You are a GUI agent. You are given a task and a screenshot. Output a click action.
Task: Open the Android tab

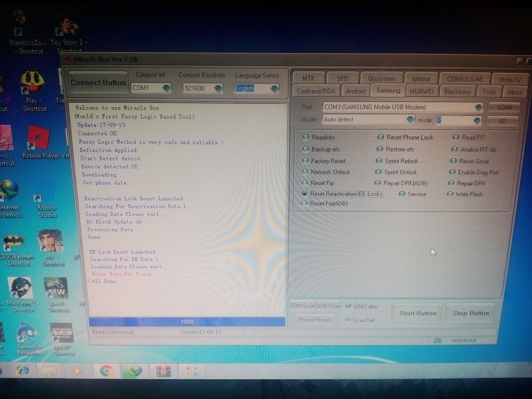point(355,91)
